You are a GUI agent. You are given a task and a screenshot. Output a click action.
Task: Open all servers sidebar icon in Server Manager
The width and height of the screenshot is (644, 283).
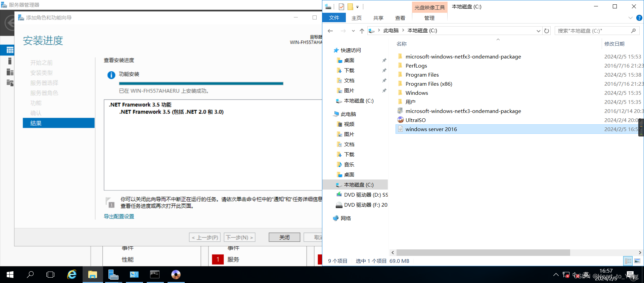click(10, 72)
